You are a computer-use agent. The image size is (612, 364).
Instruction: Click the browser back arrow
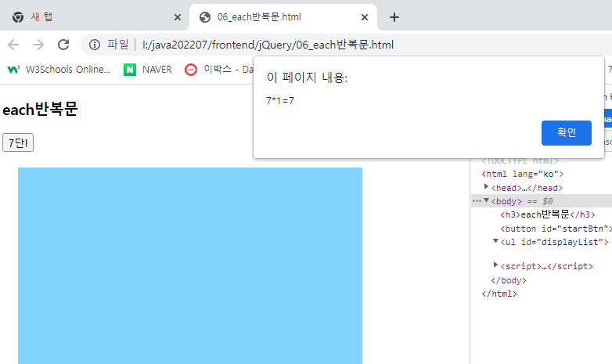(13, 45)
